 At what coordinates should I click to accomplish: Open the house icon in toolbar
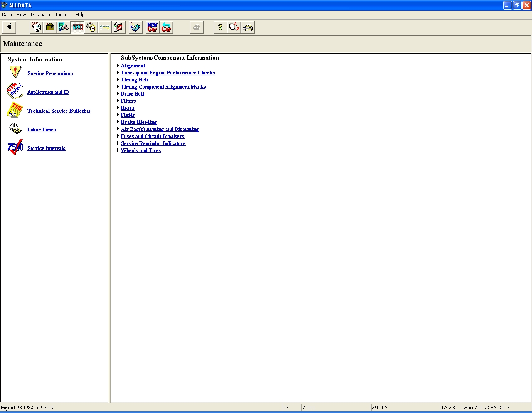point(50,27)
